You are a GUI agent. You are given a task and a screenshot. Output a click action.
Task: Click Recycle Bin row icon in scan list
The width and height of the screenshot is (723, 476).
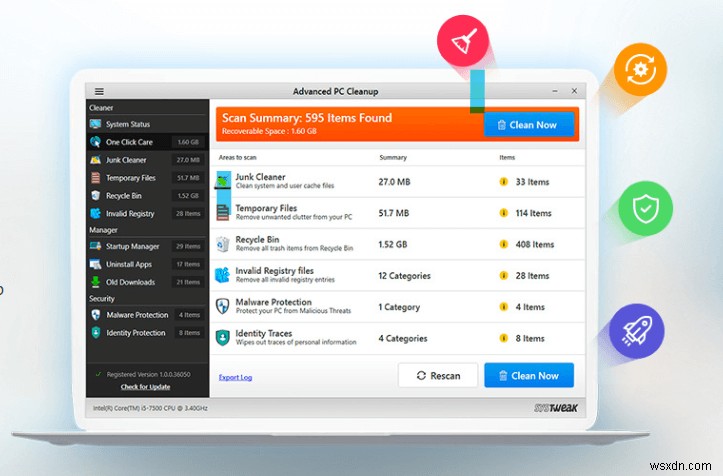click(223, 244)
